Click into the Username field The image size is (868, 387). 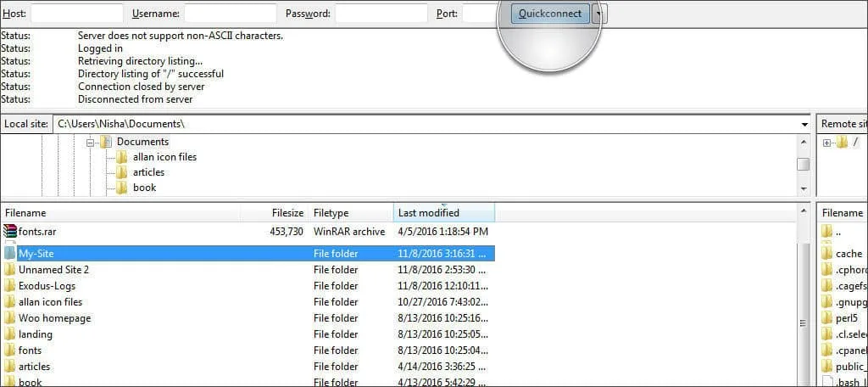[x=230, y=14]
